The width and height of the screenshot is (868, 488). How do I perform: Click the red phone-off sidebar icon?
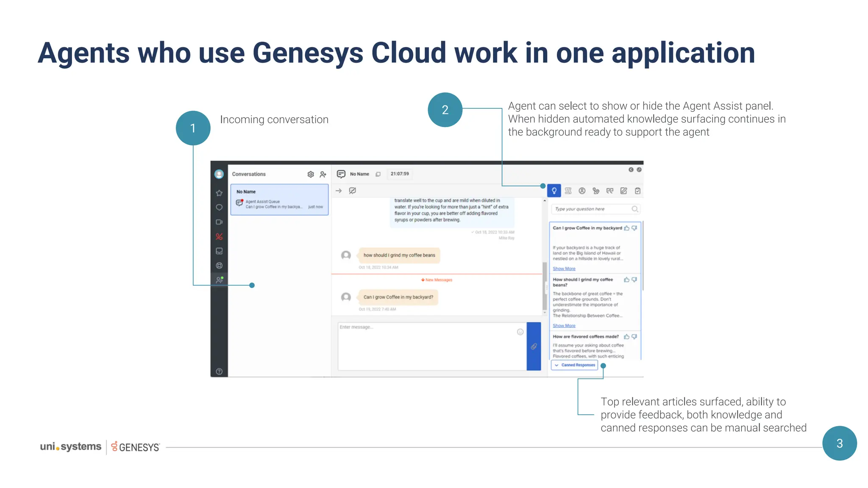click(x=219, y=236)
